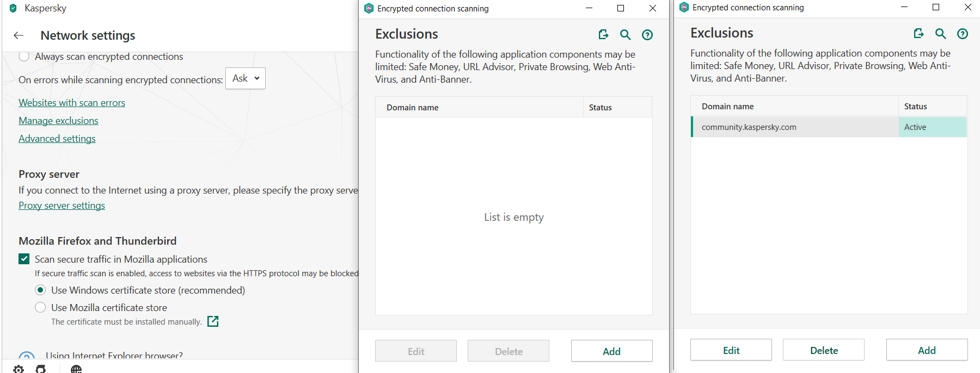Click the export list icon in the right Exclusions window
The width and height of the screenshot is (980, 373).
918,33
